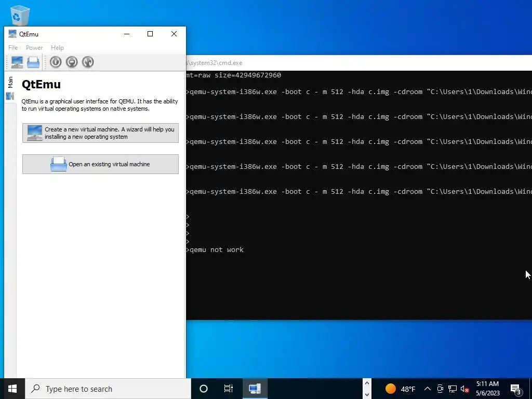Open the File menu in QtEmu
Viewport: 532px width, 399px height.
(13, 48)
